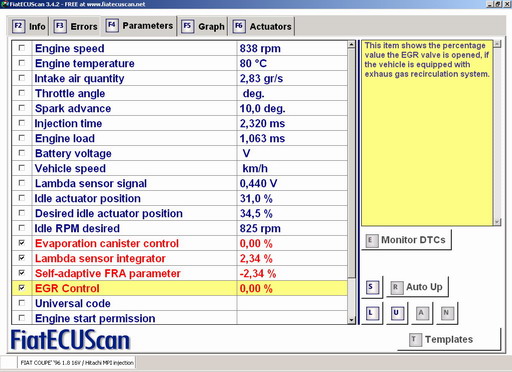
Task: Open the Templates button
Action: [449, 339]
